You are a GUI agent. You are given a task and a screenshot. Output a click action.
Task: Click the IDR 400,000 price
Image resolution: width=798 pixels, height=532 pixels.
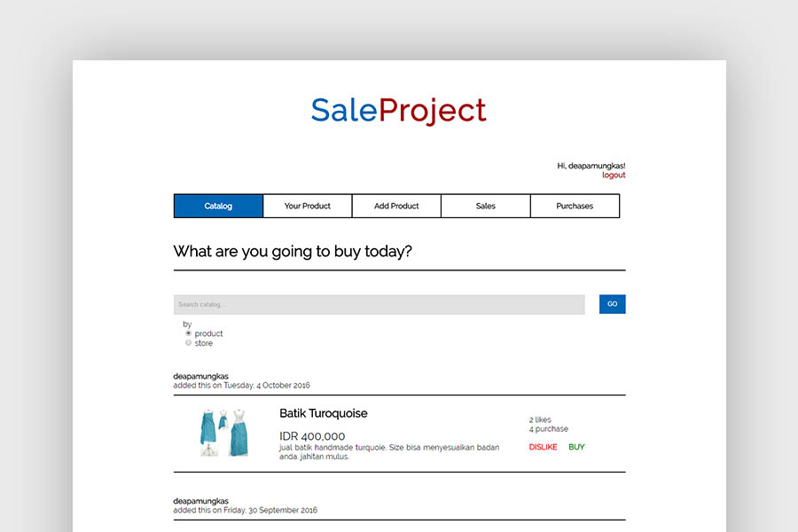click(312, 436)
